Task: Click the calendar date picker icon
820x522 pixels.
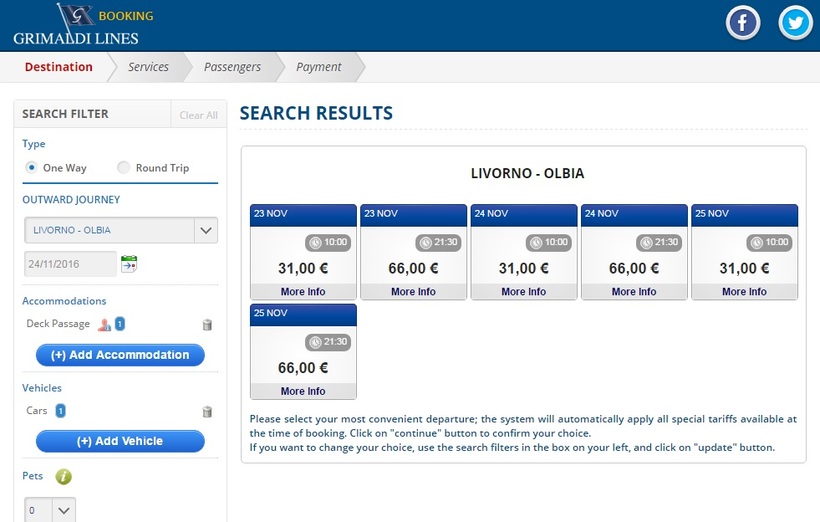Action: click(129, 264)
